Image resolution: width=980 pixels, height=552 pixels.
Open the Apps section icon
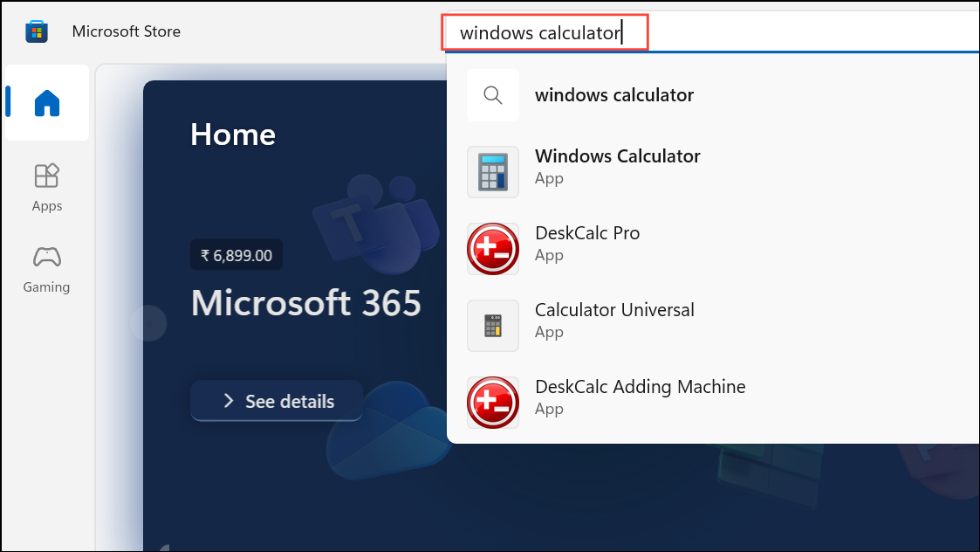[46, 176]
